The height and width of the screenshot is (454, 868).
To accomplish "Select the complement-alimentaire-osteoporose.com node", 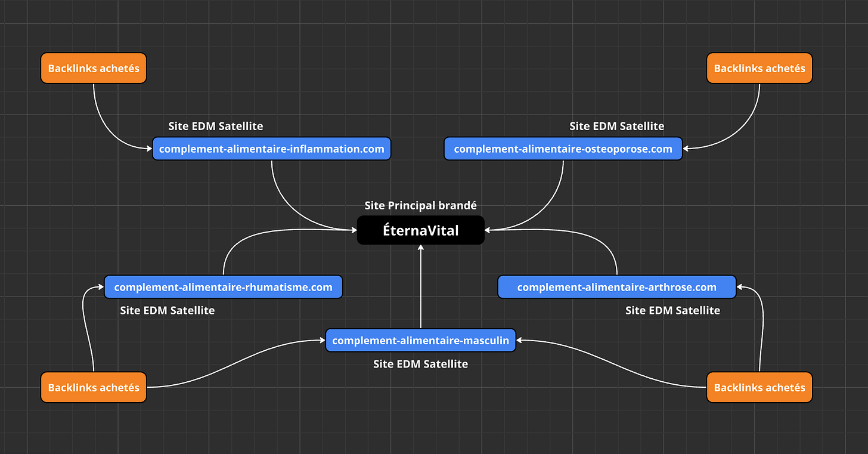I will (563, 149).
